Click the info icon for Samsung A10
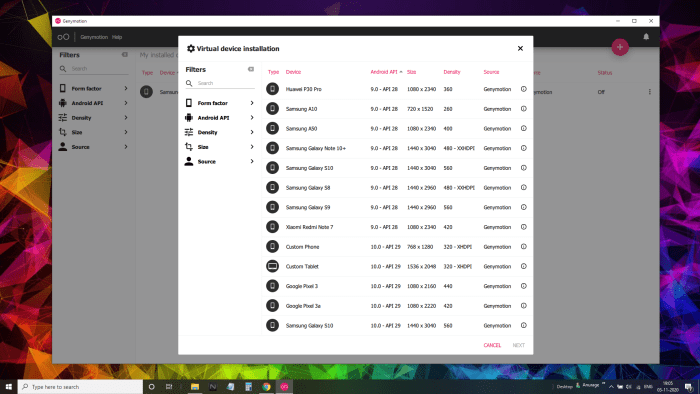700x394 pixels. [524, 108]
